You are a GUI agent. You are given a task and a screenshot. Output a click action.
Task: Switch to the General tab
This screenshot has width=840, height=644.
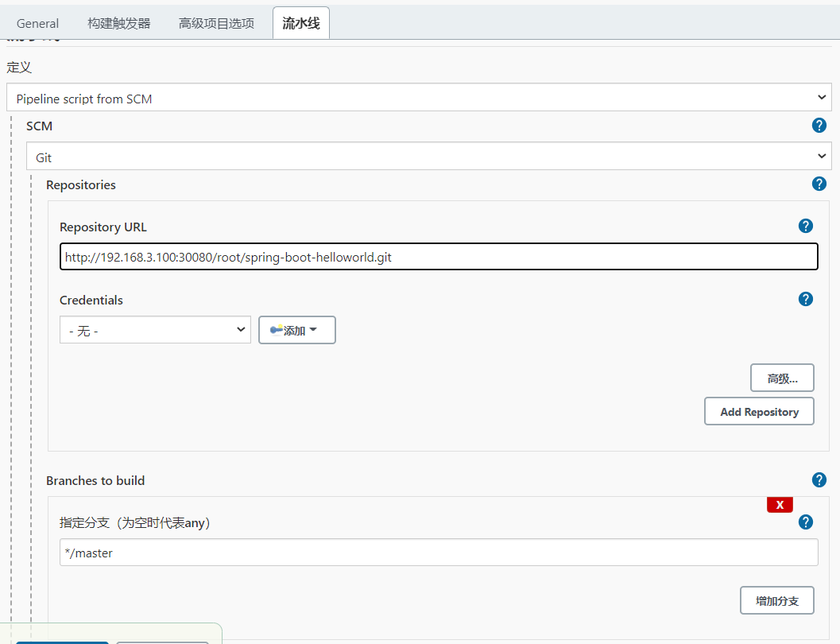point(37,24)
